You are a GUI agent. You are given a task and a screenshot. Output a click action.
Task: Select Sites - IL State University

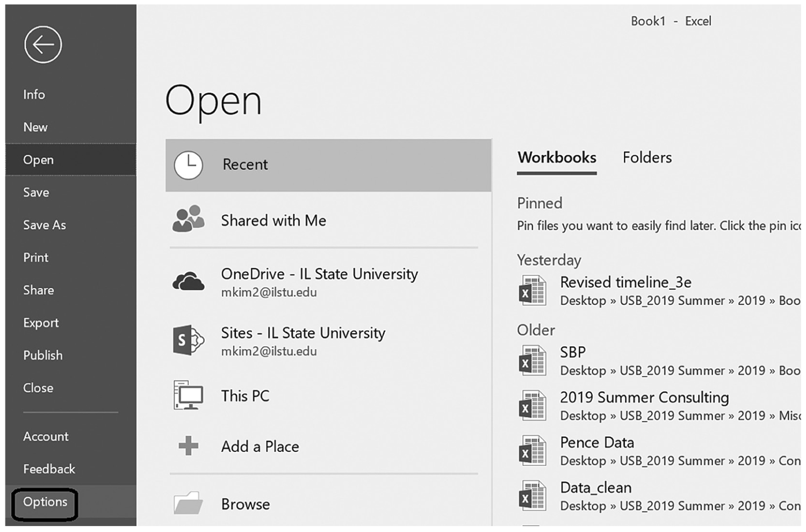click(x=328, y=340)
